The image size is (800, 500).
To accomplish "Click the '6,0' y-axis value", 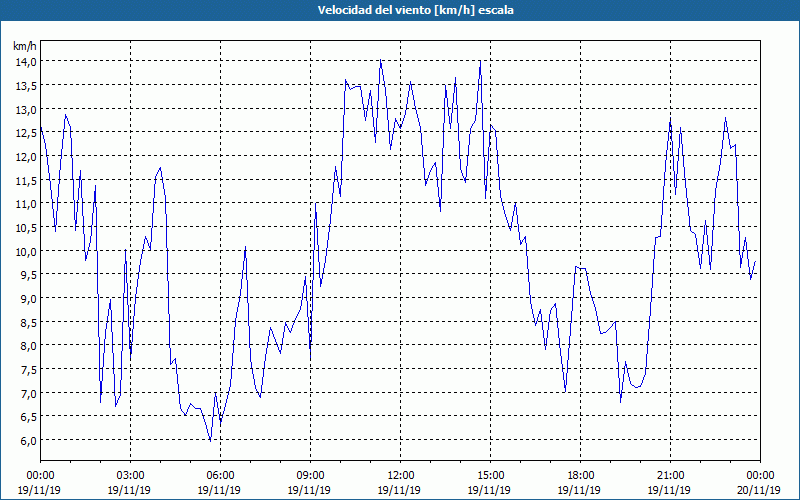I will coord(29,441).
